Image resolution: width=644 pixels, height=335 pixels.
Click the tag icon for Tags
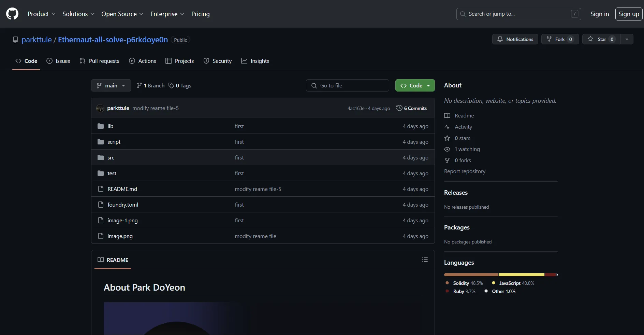click(171, 86)
